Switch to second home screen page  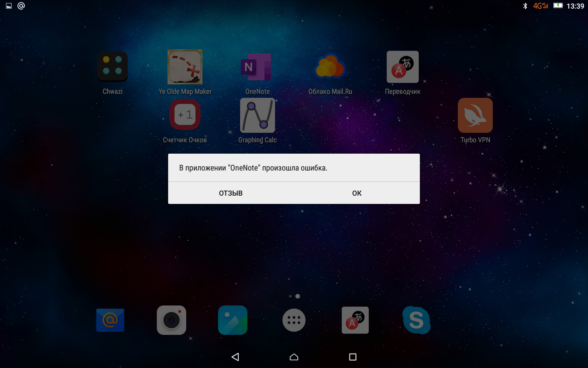pos(298,296)
